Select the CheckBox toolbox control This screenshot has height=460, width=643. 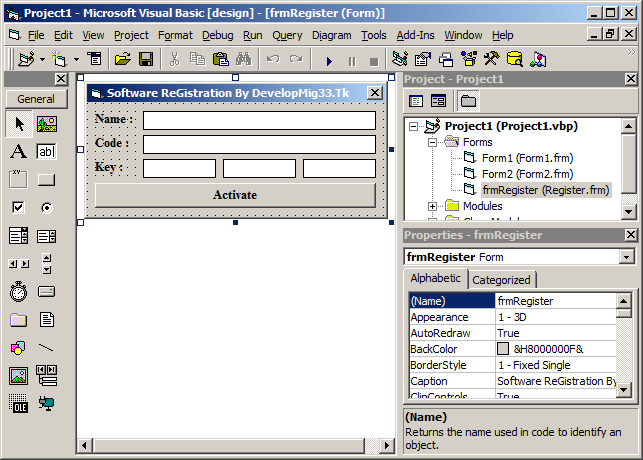19,207
